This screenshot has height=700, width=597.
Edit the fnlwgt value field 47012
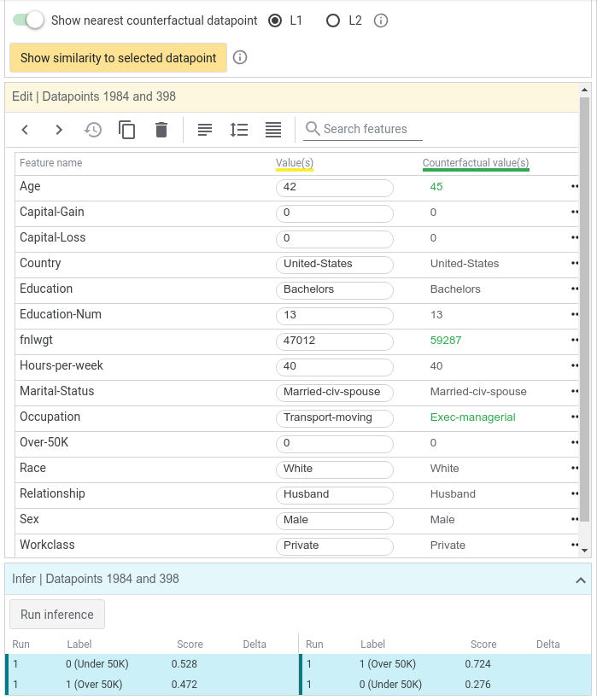point(335,341)
